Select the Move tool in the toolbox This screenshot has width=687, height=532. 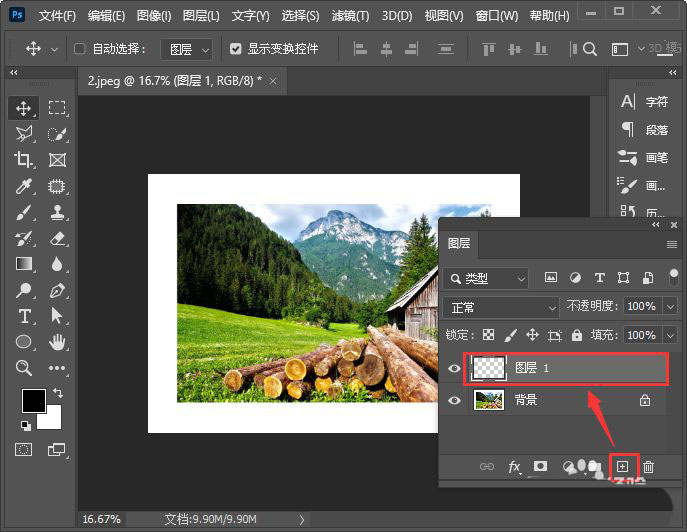24,108
